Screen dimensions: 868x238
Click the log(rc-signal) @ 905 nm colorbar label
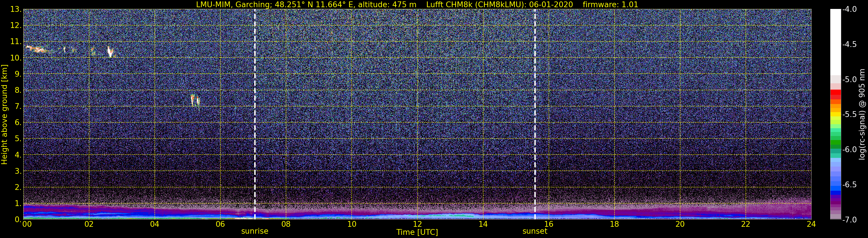click(862, 115)
